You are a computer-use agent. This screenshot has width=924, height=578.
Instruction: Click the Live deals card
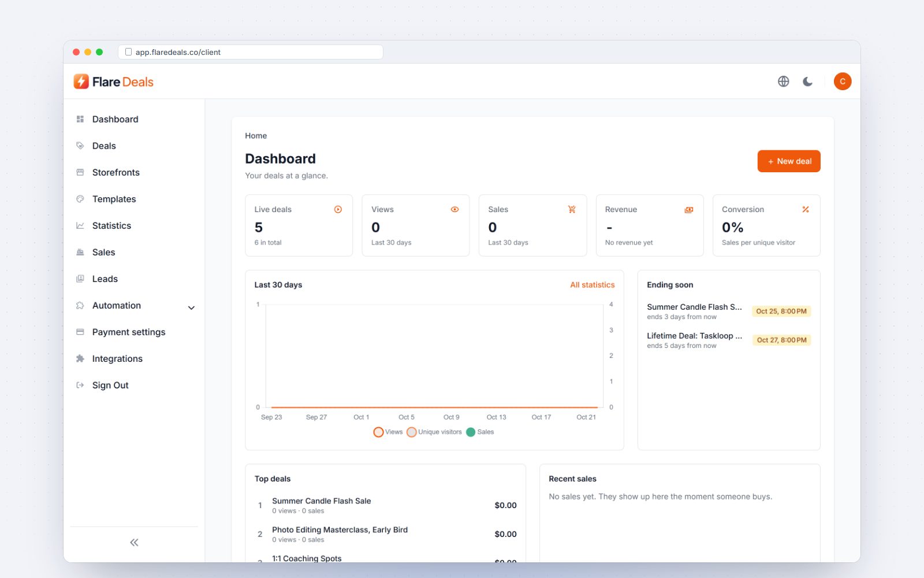[299, 225]
